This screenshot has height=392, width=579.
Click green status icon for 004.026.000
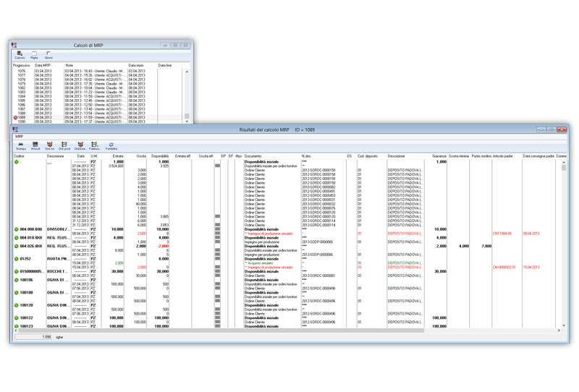coord(16,246)
